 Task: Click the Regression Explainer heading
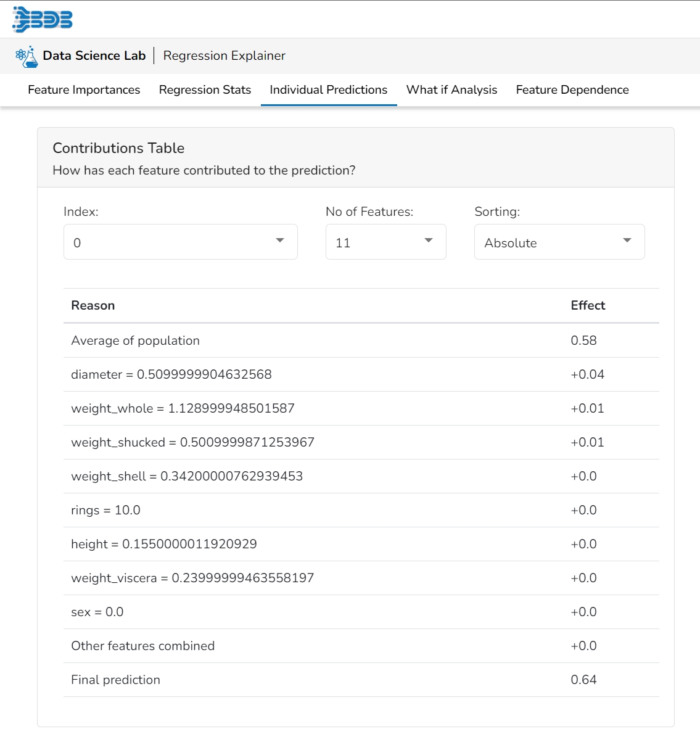click(x=224, y=56)
